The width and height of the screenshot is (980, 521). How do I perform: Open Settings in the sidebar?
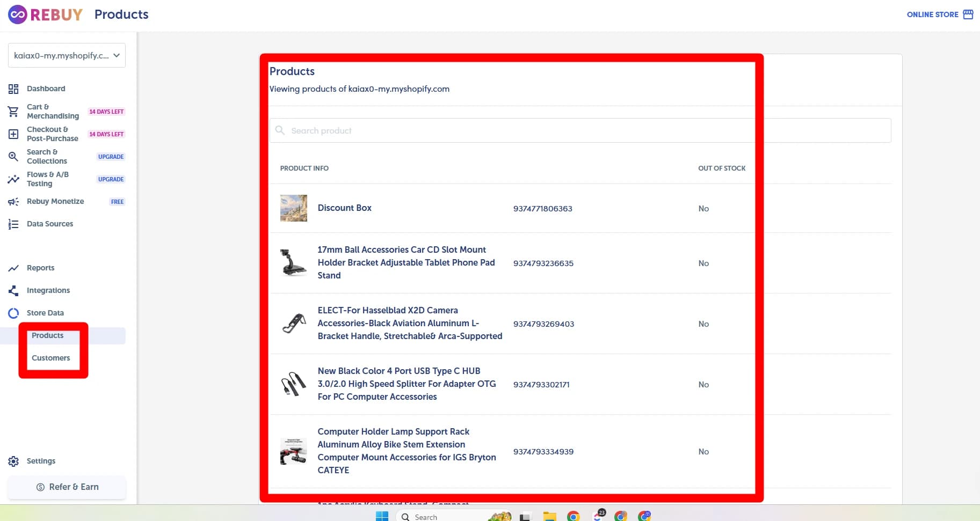(41, 461)
